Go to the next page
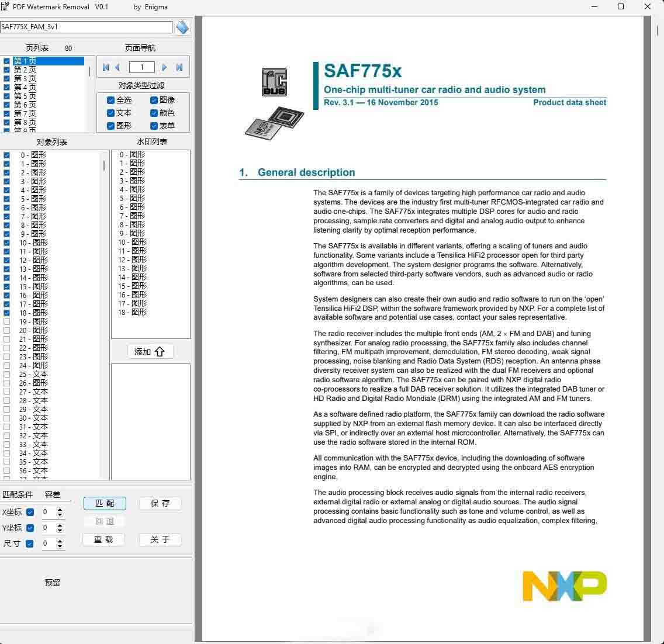 click(165, 67)
